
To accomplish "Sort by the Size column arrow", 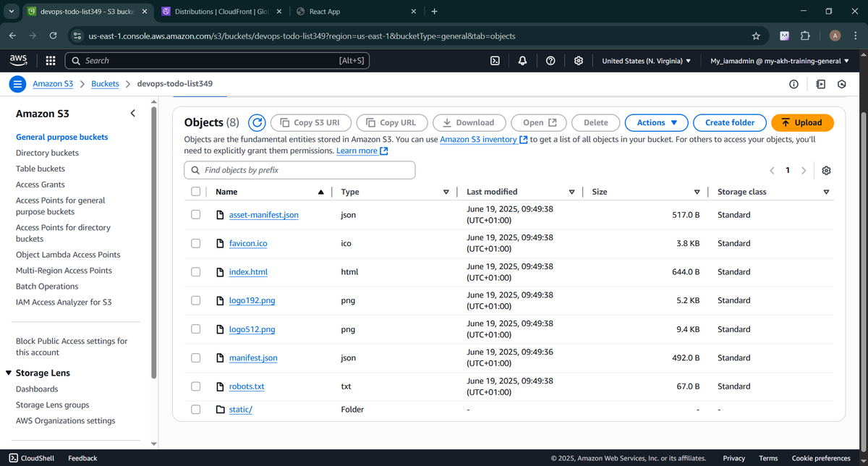I will pos(697,192).
